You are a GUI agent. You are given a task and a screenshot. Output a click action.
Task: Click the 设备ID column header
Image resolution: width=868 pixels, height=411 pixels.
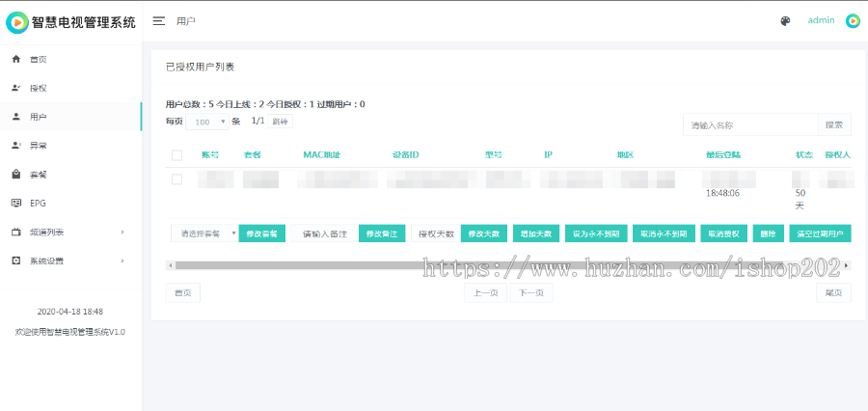point(406,155)
